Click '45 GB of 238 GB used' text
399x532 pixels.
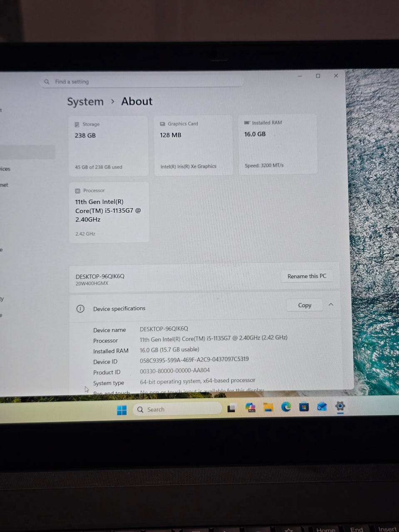tap(99, 167)
